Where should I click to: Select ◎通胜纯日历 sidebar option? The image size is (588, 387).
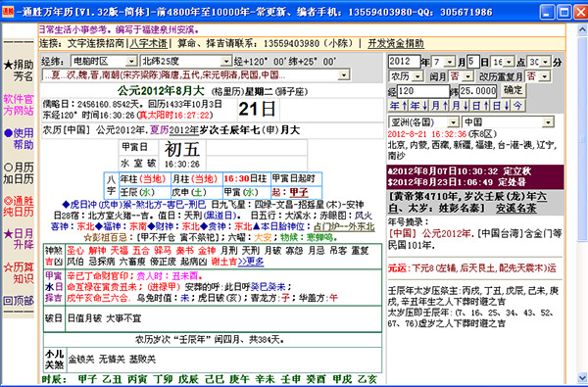[19, 206]
